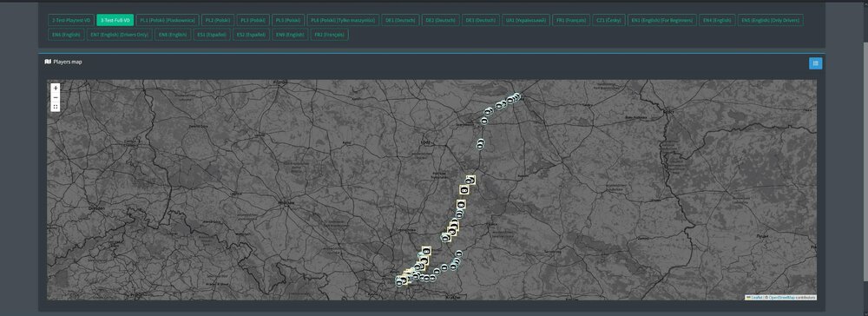The height and width of the screenshot is (316, 868).
Task: Choose the EN4 (English) server
Action: [x=717, y=20]
